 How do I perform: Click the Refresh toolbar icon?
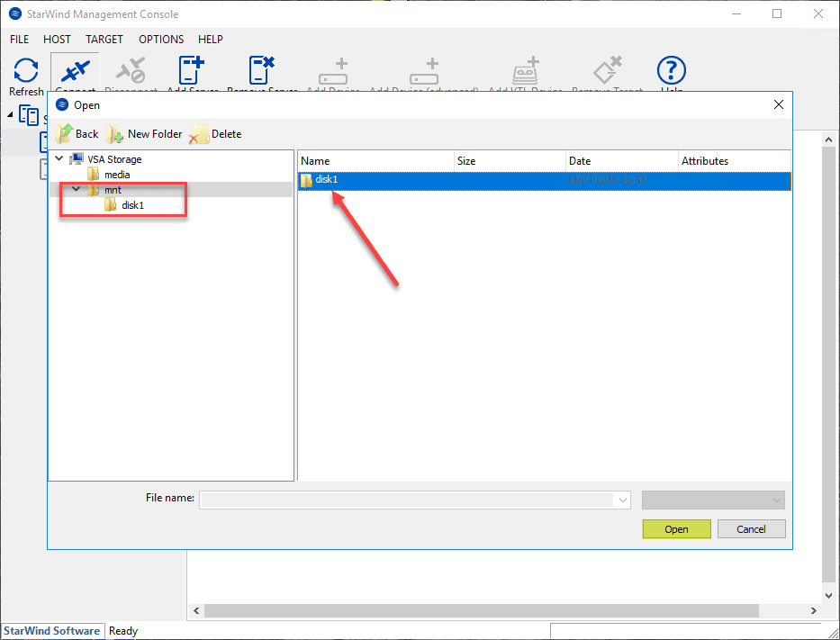click(x=26, y=71)
